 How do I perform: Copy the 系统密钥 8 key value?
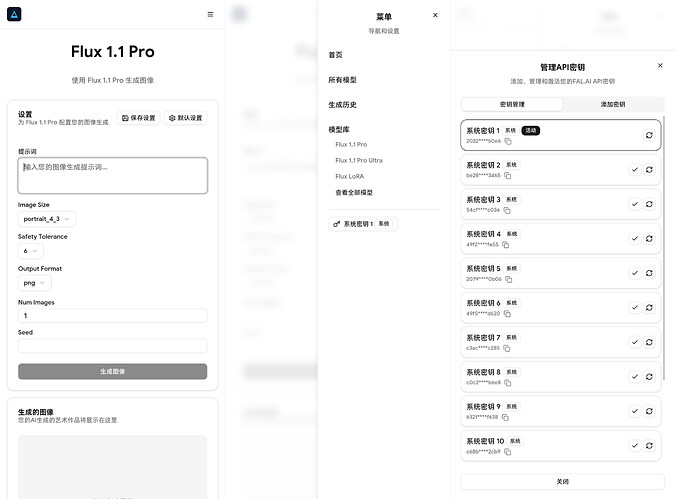click(508, 383)
